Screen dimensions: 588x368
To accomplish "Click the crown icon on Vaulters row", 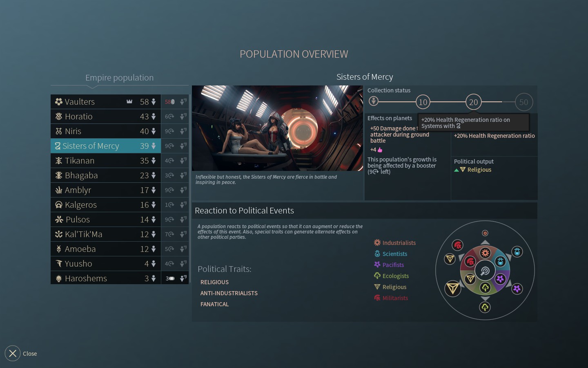I will point(129,101).
